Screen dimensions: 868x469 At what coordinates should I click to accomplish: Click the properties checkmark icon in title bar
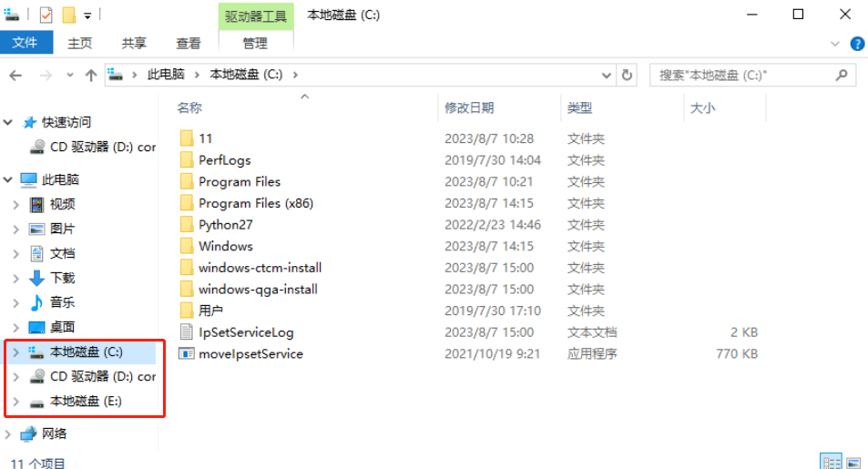[x=46, y=15]
